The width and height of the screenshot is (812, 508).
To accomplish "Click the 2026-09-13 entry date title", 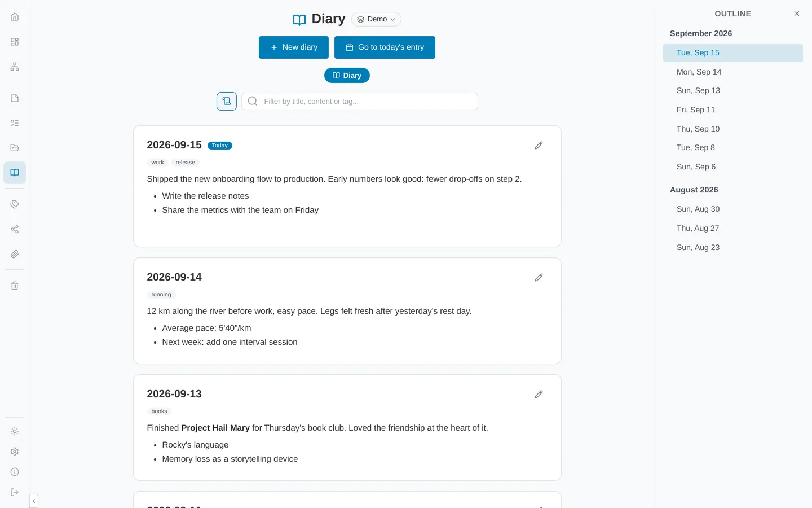I will pos(174,394).
